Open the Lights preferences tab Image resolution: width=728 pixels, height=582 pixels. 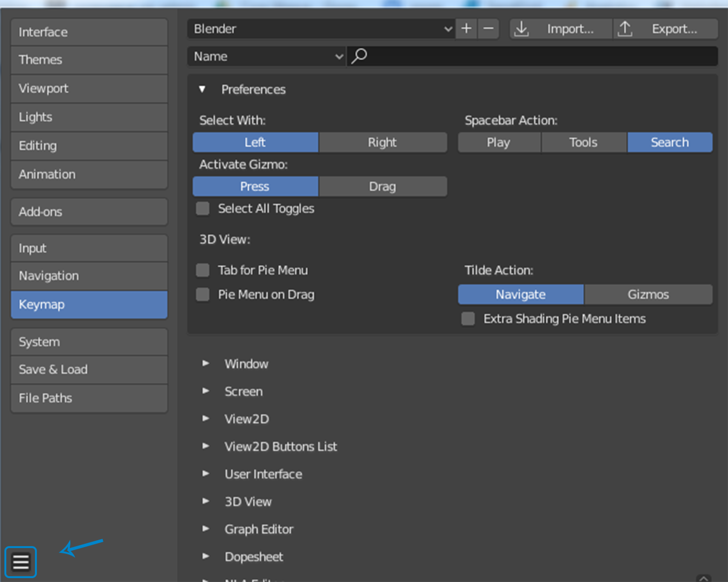[89, 117]
